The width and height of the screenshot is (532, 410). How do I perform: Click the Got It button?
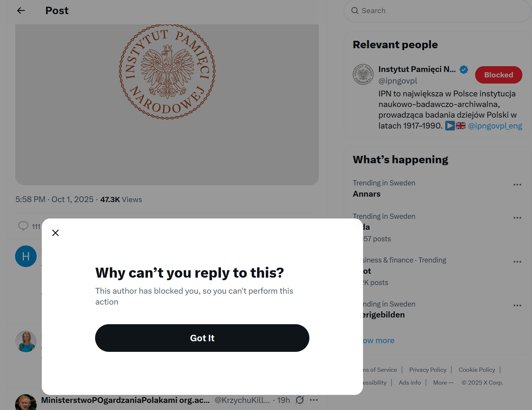tap(202, 338)
